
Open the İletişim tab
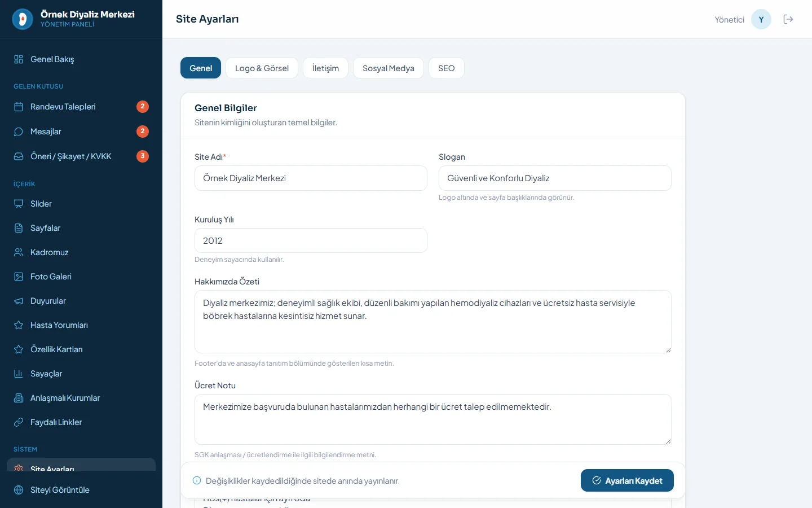click(x=325, y=68)
